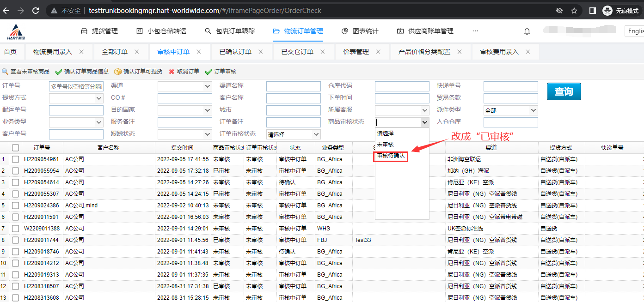This screenshot has width=644, height=302.
Task: Close the 审核中订单 tab with X
Action: click(x=199, y=52)
